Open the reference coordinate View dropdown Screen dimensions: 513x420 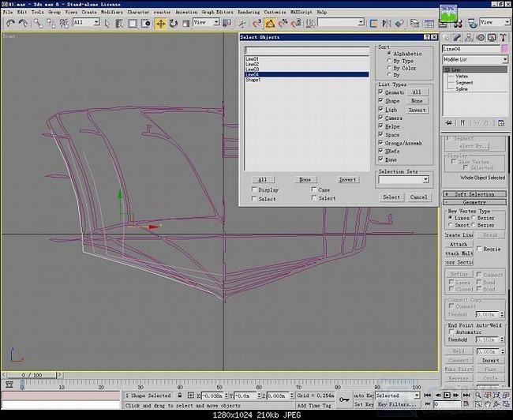(216, 22)
